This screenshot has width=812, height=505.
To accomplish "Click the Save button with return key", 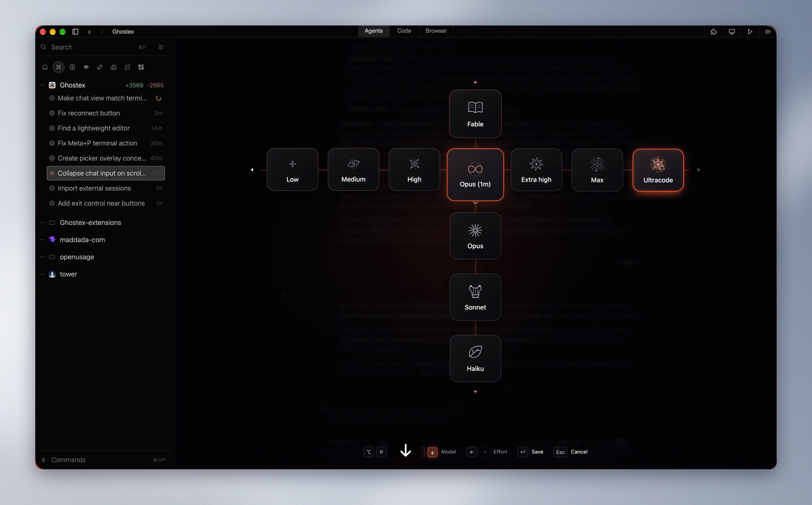I will click(531, 452).
